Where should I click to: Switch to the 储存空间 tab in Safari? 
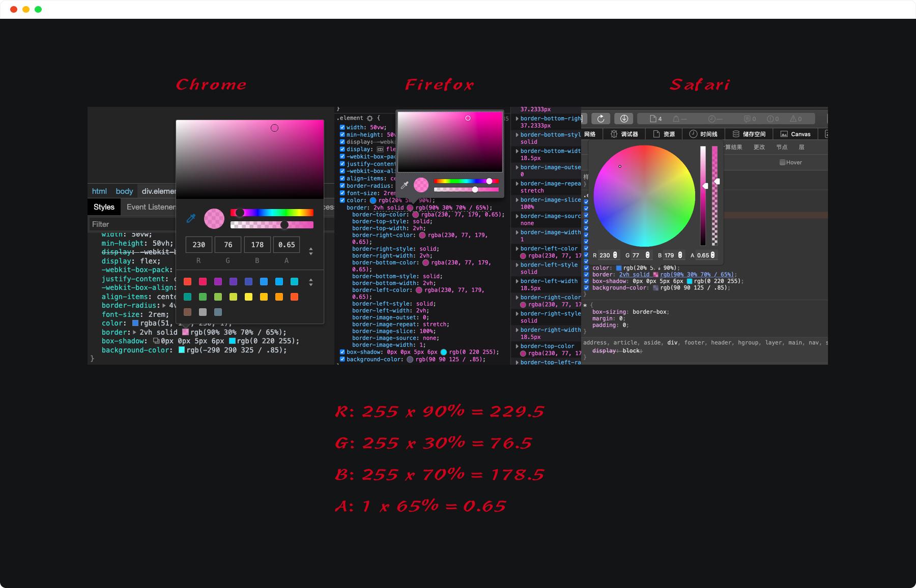(x=749, y=134)
